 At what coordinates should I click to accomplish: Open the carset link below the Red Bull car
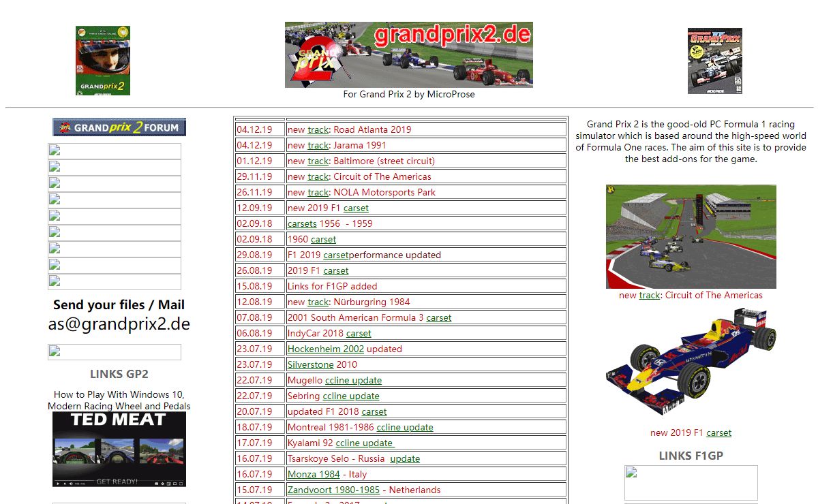718,432
